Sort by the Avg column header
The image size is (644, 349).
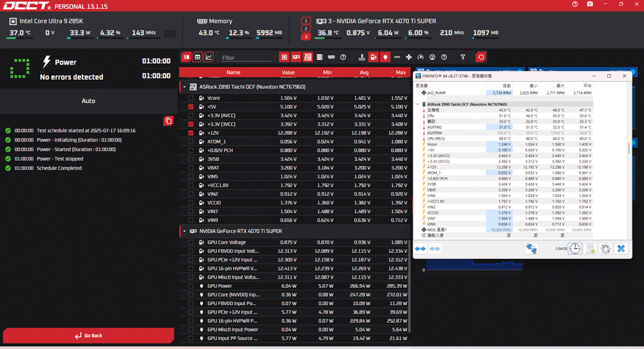(x=364, y=72)
